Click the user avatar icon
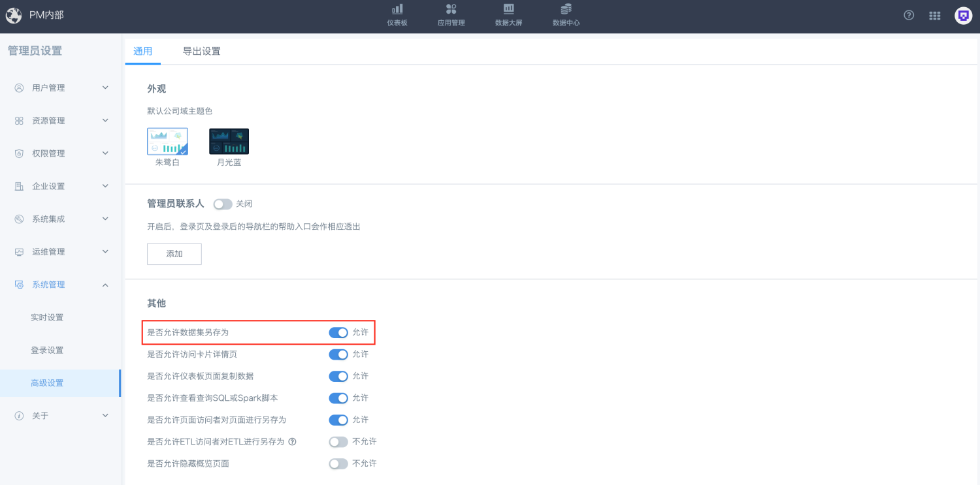 963,16
